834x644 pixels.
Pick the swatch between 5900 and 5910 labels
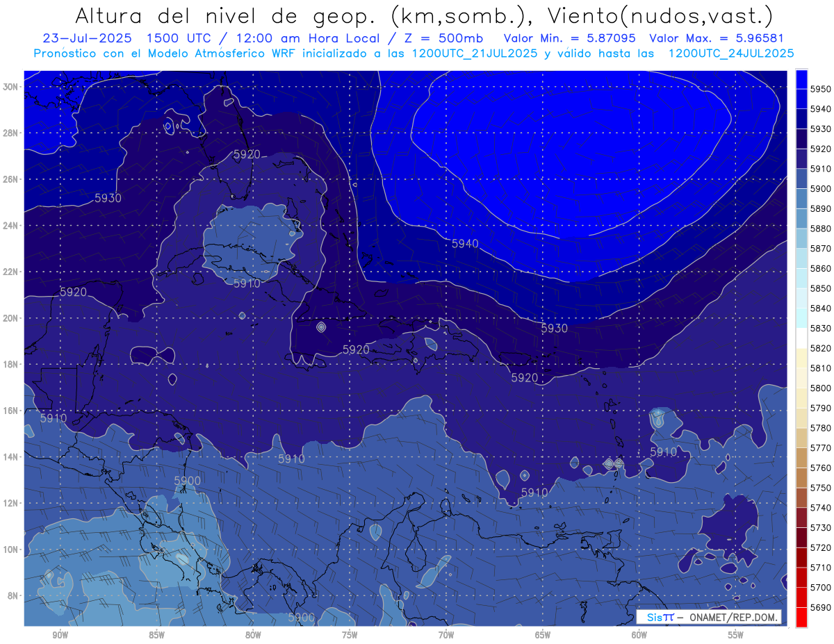(x=801, y=179)
